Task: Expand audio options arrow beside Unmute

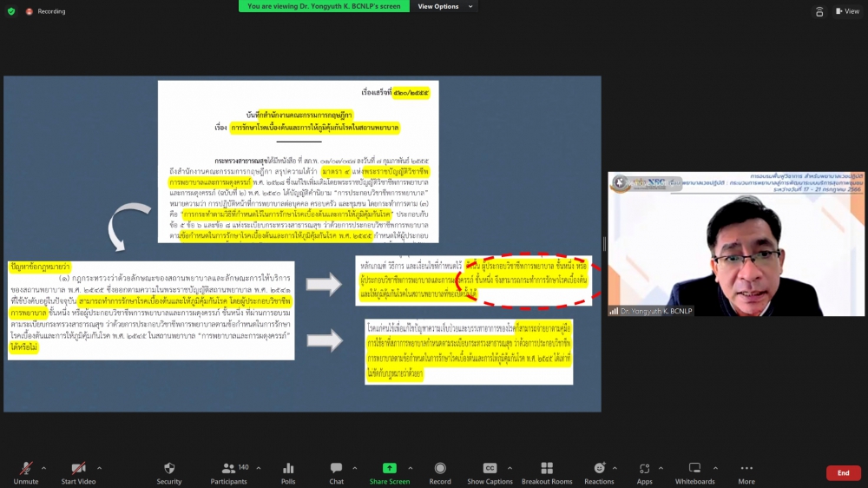Action: coord(44,467)
